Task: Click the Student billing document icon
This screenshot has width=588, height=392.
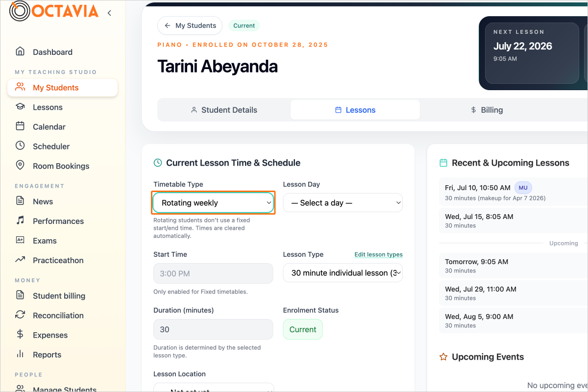Action: 20,295
